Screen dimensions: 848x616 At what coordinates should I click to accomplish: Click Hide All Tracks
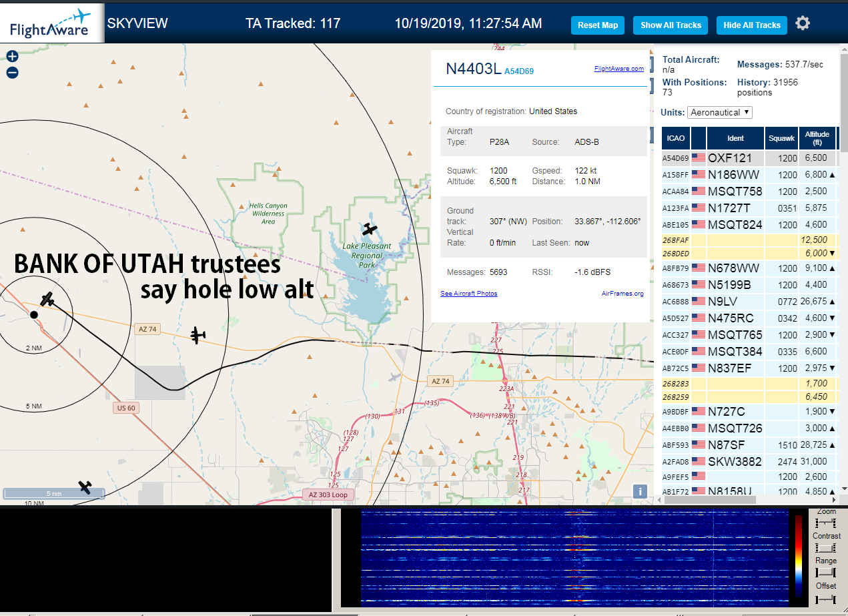point(752,25)
